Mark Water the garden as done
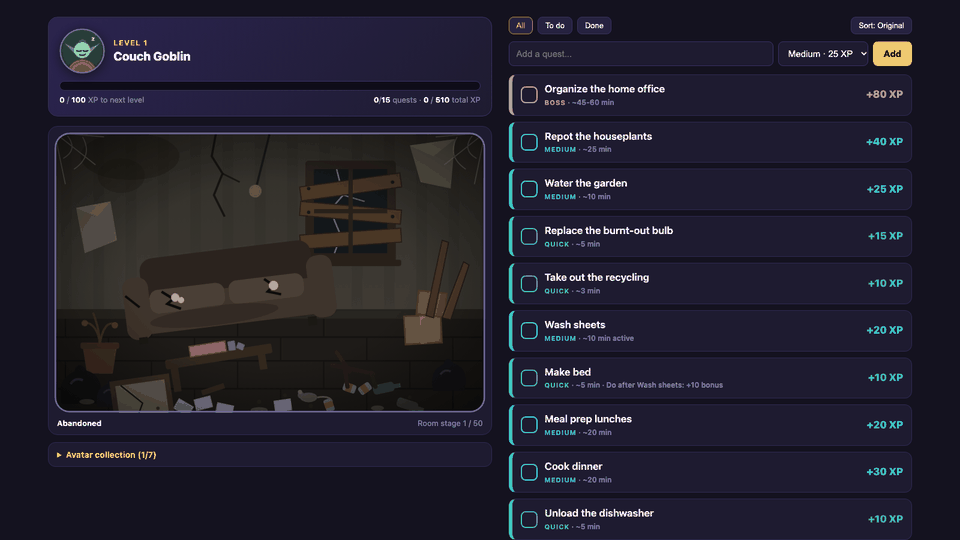 529,189
